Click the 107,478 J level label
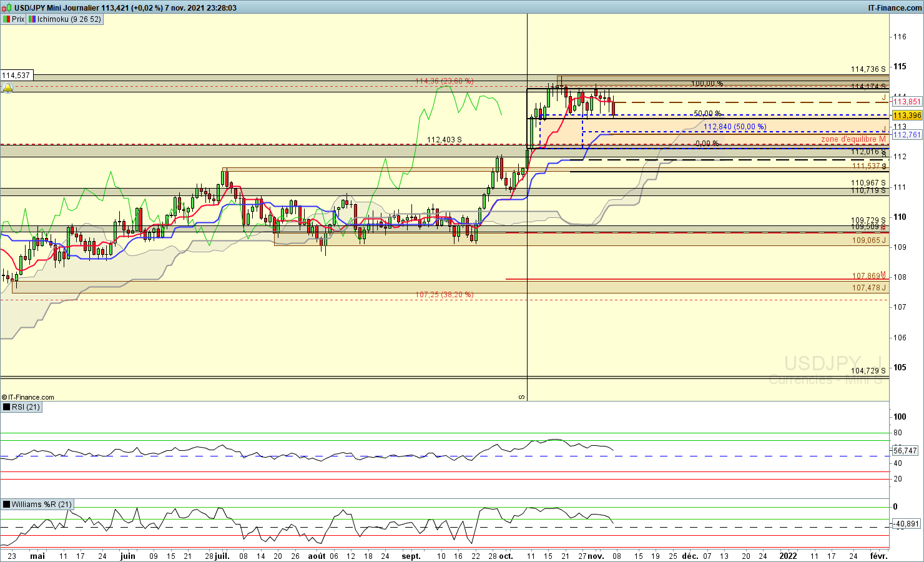 coord(869,288)
